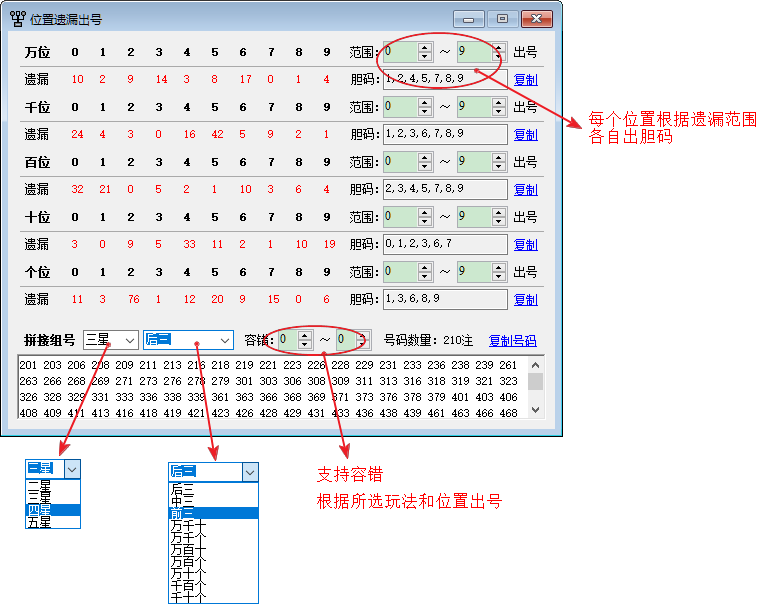This screenshot has height=608, width=768.
Task: Increase the 万位 range minimum spinner
Action: pos(425,47)
